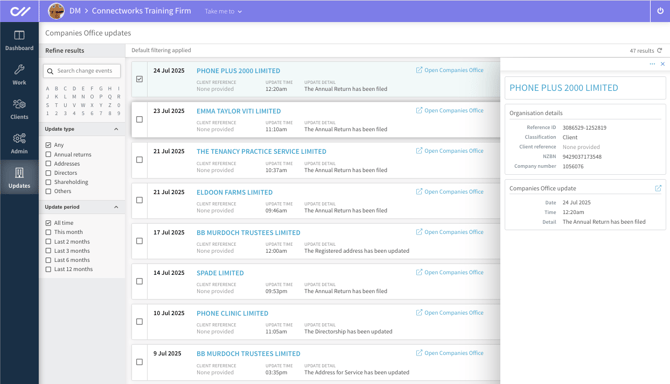
Task: Tick the Phone Clinic Limited row checkbox
Action: coord(139,322)
